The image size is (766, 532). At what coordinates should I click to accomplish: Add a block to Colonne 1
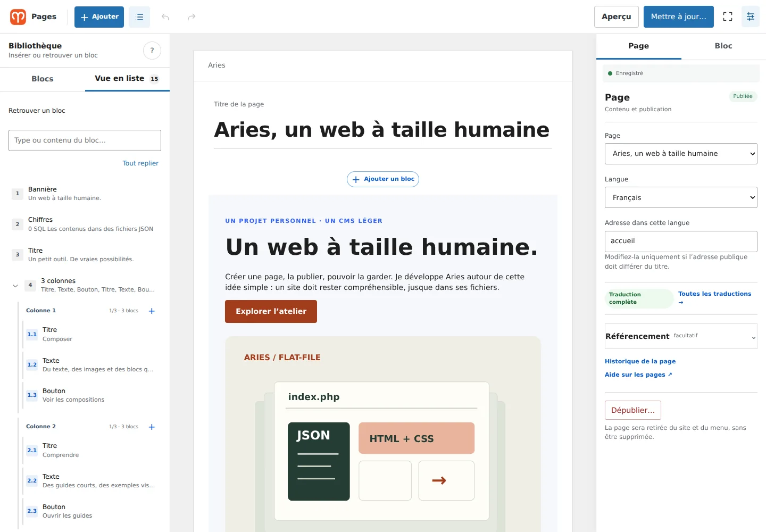(x=152, y=311)
